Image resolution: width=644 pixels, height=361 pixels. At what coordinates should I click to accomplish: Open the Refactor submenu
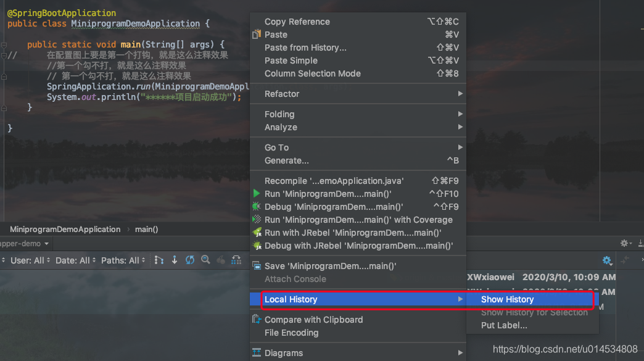pos(358,94)
